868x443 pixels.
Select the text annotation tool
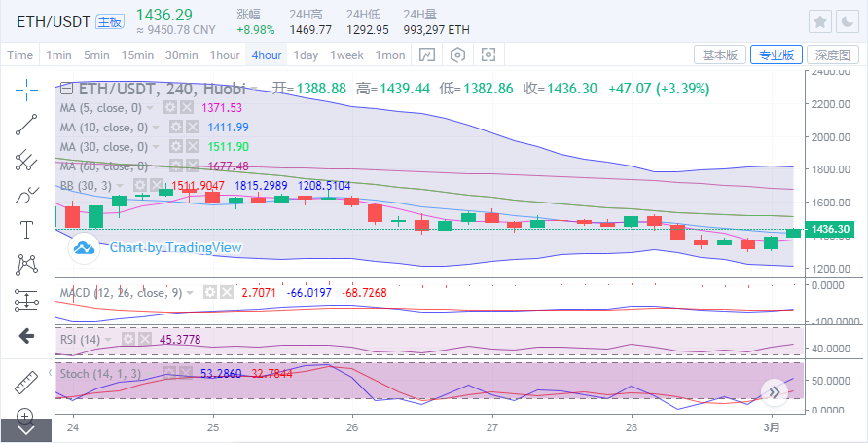point(26,229)
